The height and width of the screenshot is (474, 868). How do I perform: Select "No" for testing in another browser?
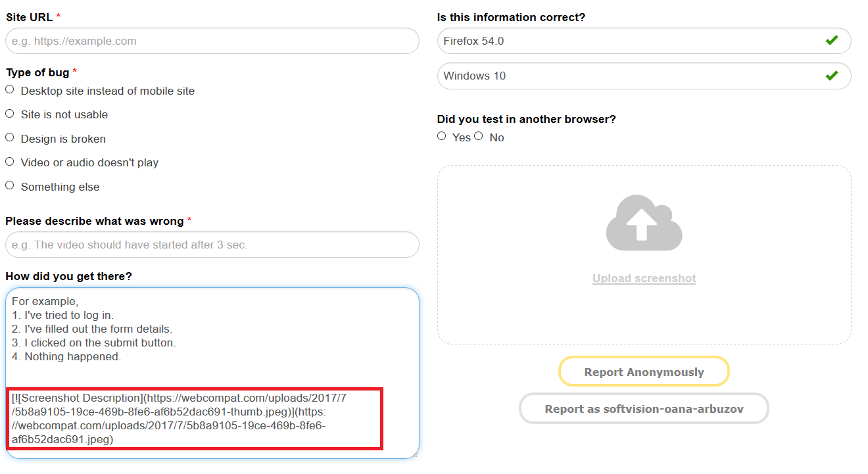[479, 135]
